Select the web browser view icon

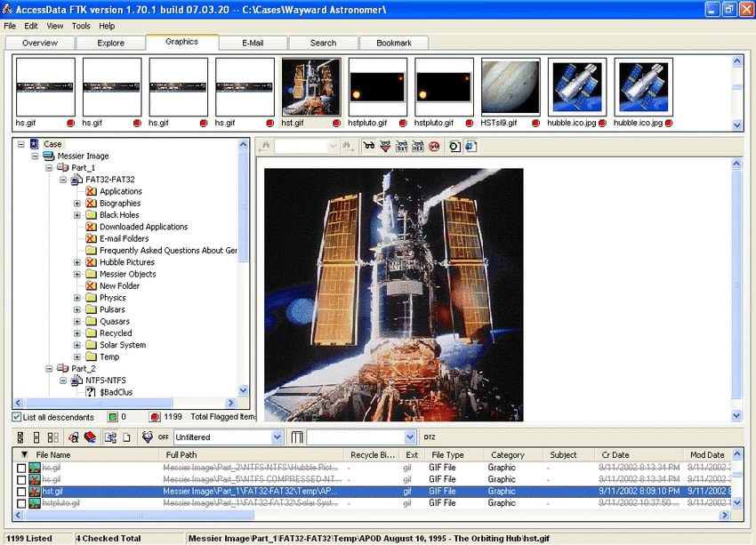(x=470, y=148)
